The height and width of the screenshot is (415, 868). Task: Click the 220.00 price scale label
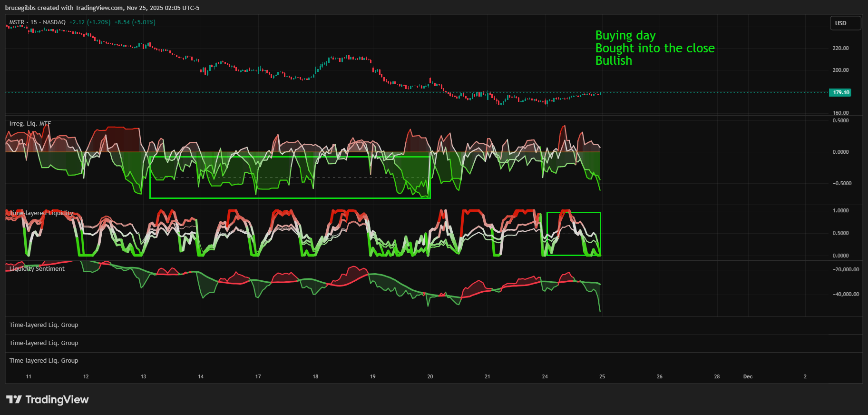(x=840, y=48)
